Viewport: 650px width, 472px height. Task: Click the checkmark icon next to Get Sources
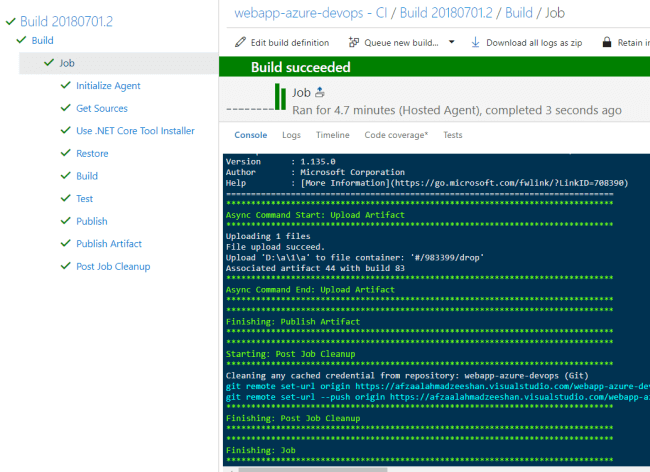coord(65,108)
